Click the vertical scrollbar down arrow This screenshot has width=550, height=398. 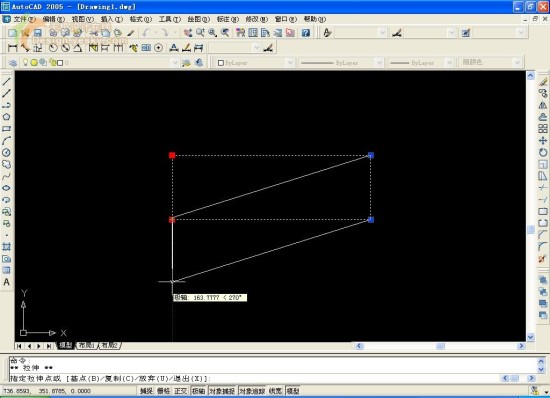[530, 337]
